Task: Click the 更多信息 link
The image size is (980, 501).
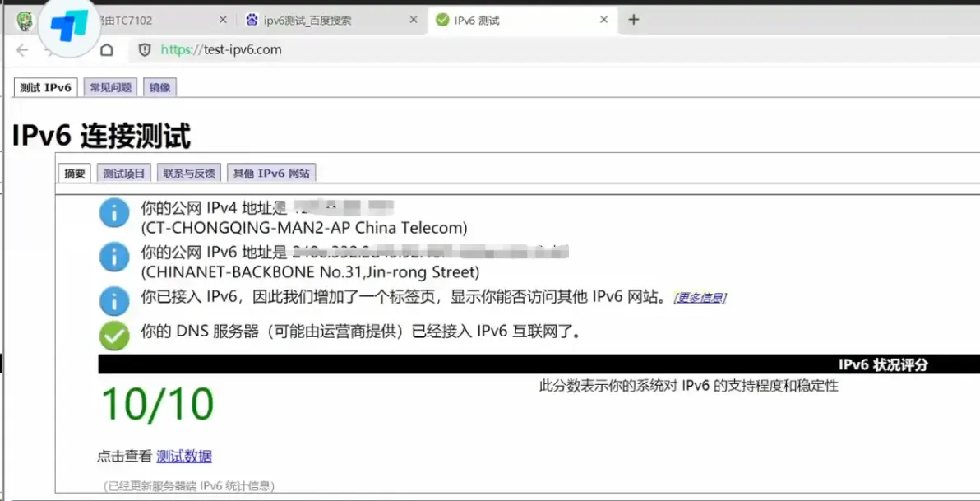Action: 700,298
